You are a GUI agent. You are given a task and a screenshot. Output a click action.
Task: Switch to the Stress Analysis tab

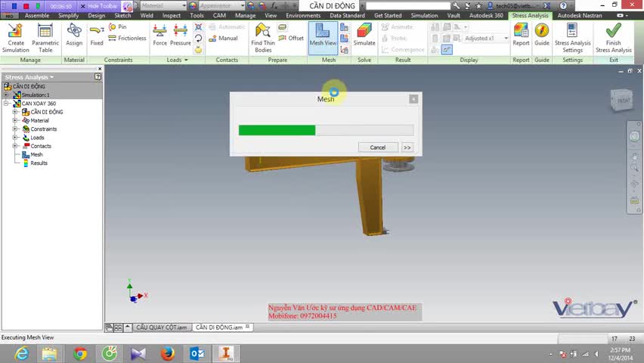[x=530, y=16]
